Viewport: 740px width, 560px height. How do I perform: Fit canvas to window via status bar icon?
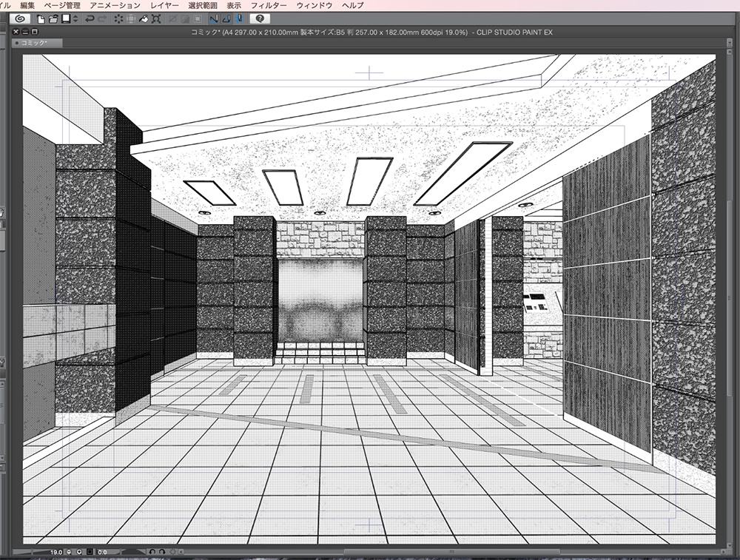click(x=88, y=552)
